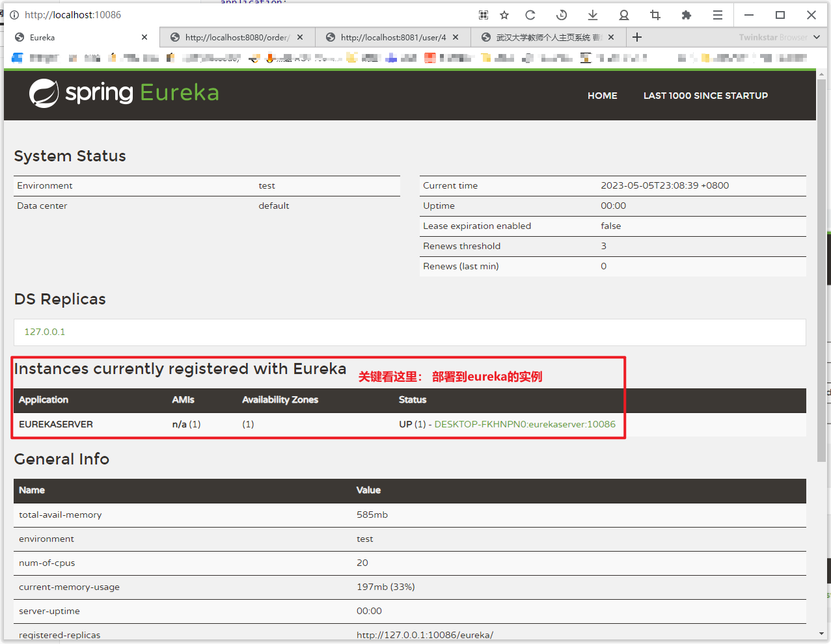Close the Eureka tab
The width and height of the screenshot is (831, 644).
(x=144, y=37)
